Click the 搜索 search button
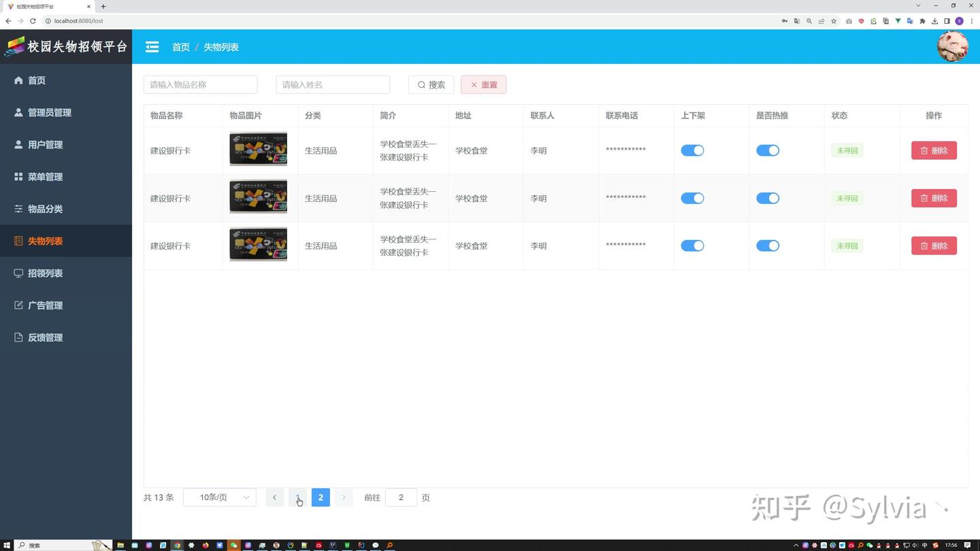 tap(431, 84)
